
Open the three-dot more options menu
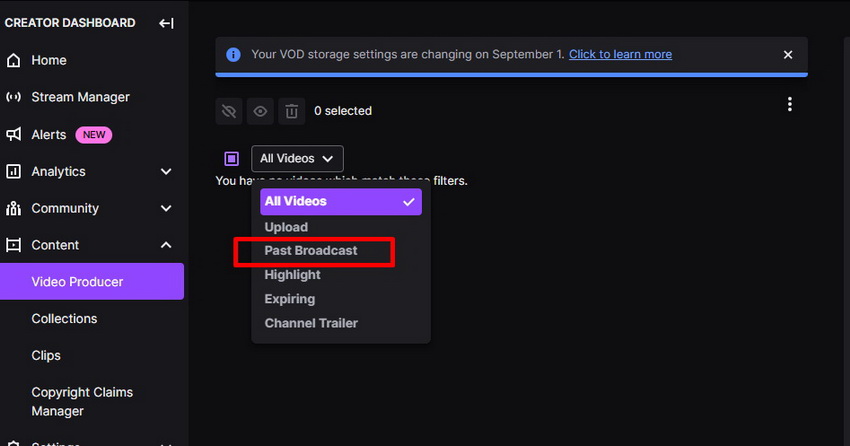tap(790, 104)
